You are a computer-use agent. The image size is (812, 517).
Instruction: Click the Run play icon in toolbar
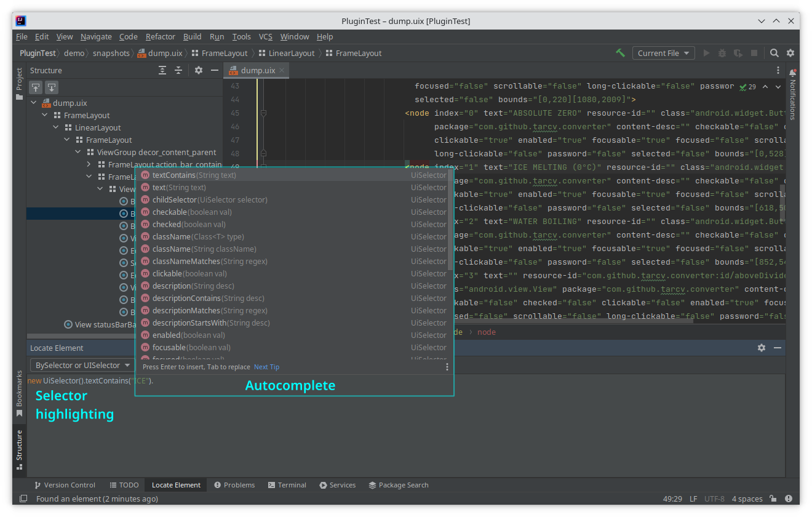coord(706,53)
